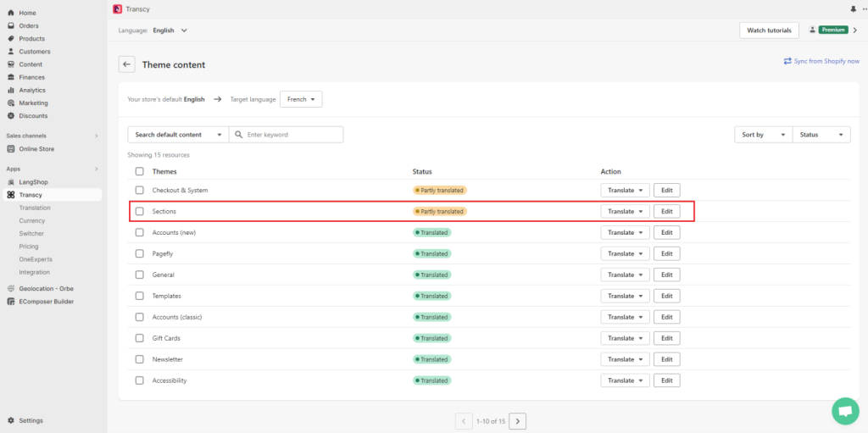Image resolution: width=868 pixels, height=433 pixels.
Task: Click Edit for the Accessibility row
Action: coord(666,380)
